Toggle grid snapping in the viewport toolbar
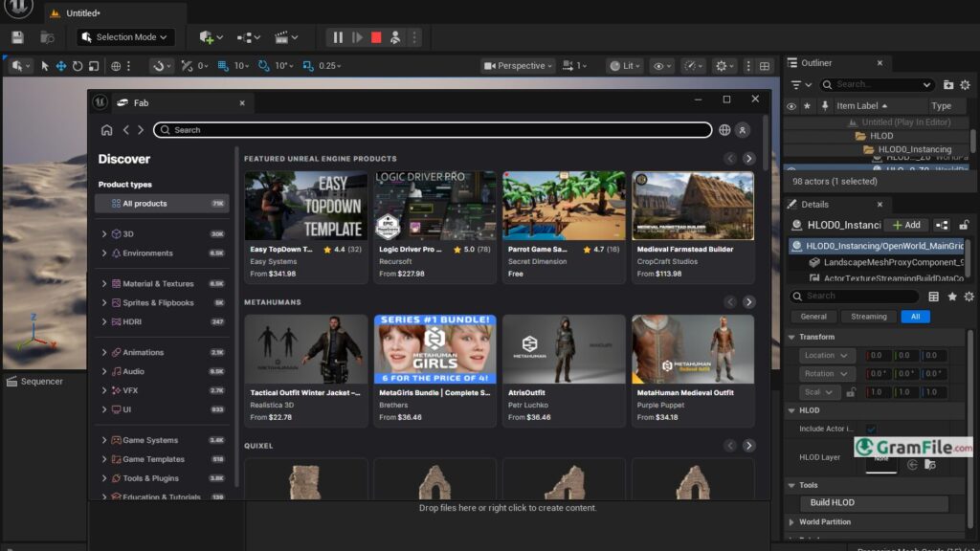The height and width of the screenshot is (551, 980). [223, 66]
